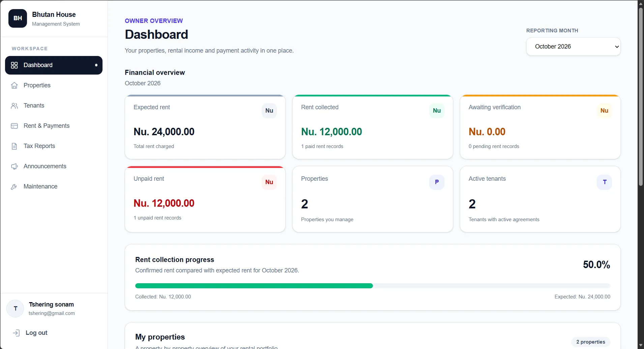The width and height of the screenshot is (644, 349).
Task: Click the Tax Reports document icon
Action: coord(14,146)
